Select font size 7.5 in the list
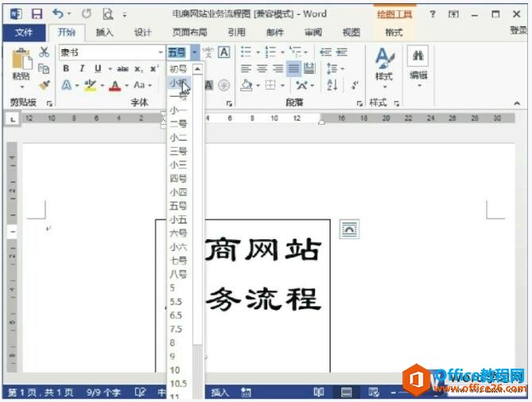Viewport: 532px width, 402px height. [176, 329]
